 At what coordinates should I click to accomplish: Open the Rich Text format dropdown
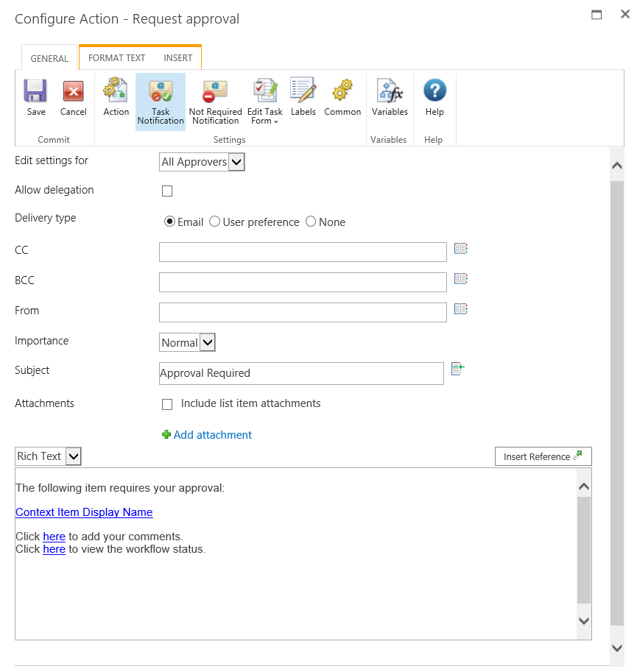49,456
